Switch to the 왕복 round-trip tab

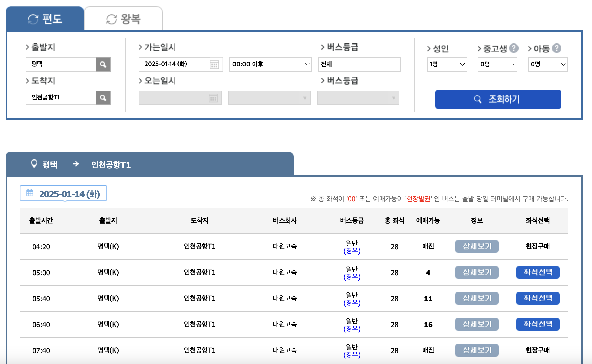tap(123, 18)
